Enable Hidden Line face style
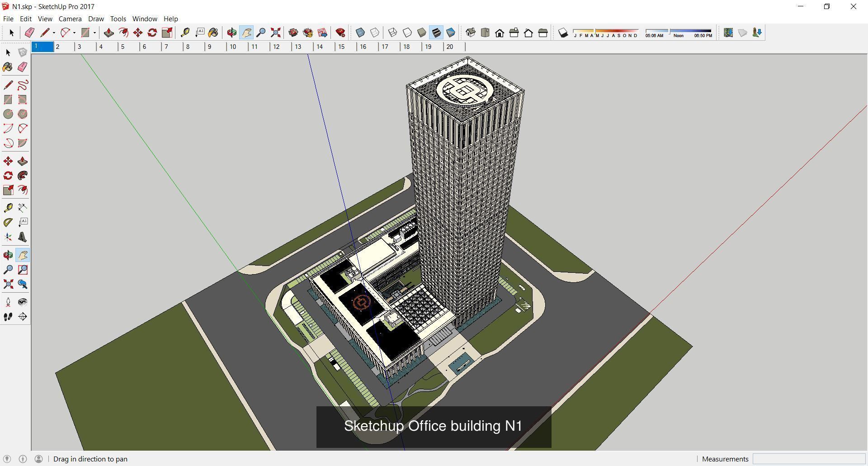Image resolution: width=868 pixels, height=466 pixels. point(407,33)
